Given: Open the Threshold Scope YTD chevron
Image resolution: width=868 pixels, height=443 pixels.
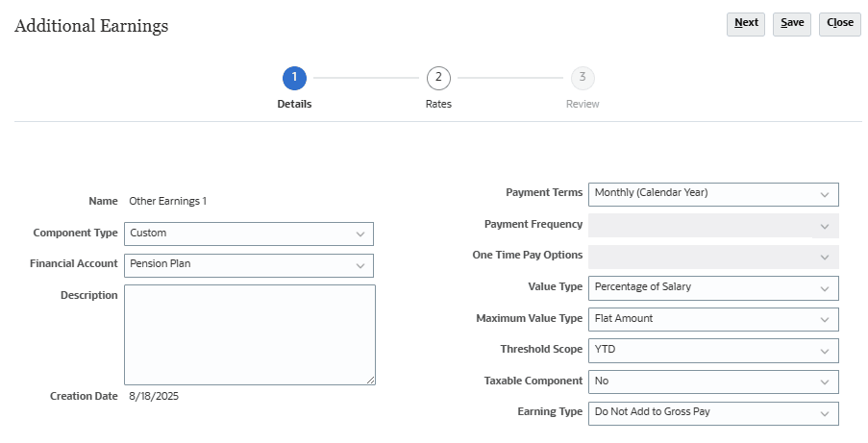Looking at the screenshot, I should point(825,352).
